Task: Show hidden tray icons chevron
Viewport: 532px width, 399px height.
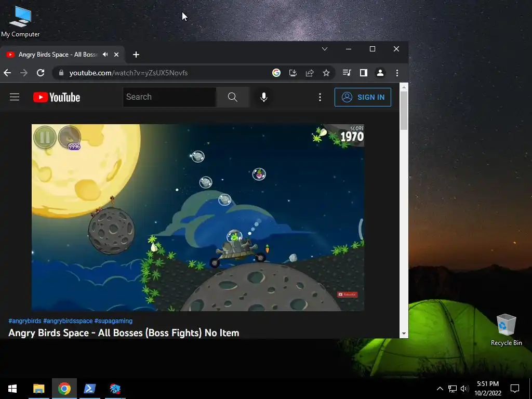Action: pos(440,389)
